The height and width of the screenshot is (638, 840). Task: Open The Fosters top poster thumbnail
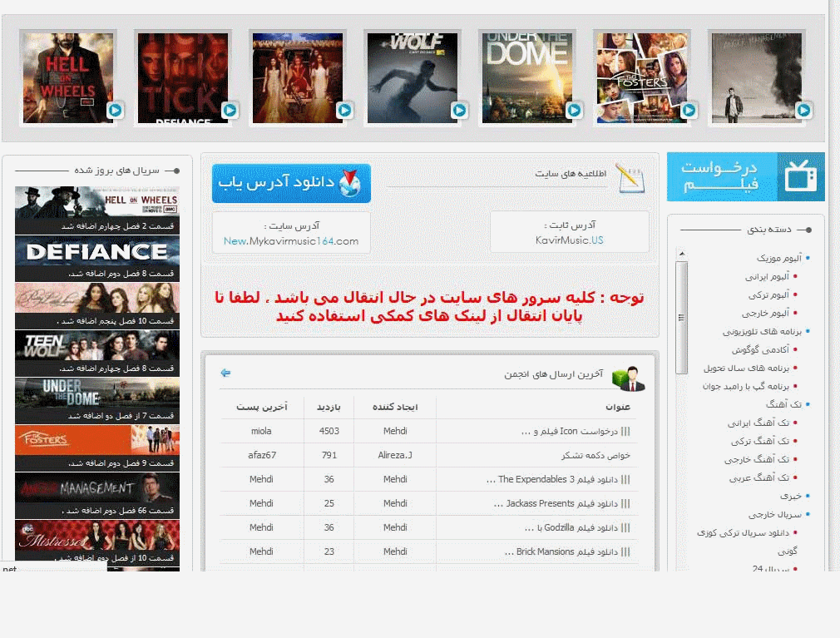(x=642, y=78)
